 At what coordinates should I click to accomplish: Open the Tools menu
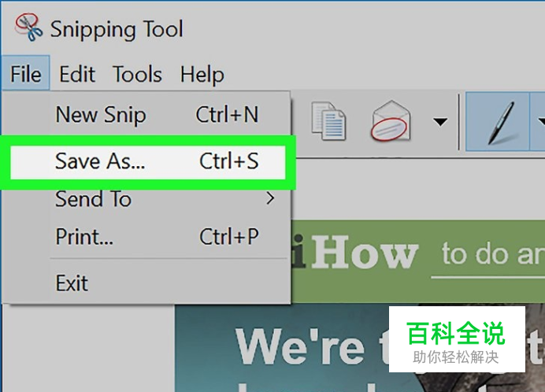(138, 74)
